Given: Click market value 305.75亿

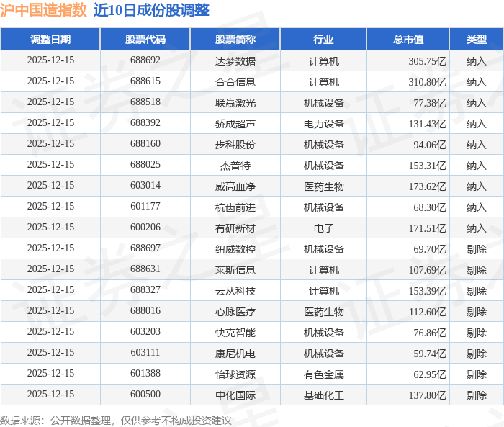Looking at the screenshot, I should pyautogui.click(x=427, y=60).
